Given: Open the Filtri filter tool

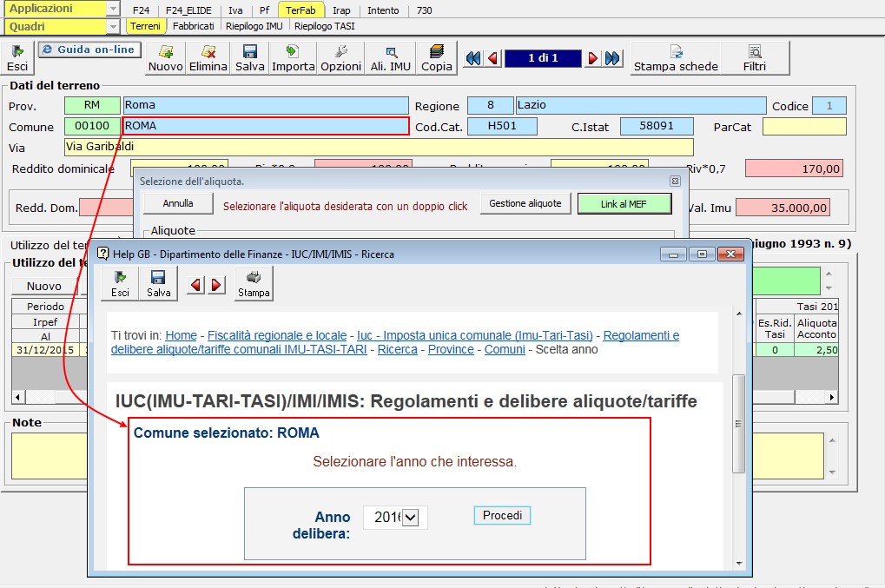Looking at the screenshot, I should click(755, 58).
